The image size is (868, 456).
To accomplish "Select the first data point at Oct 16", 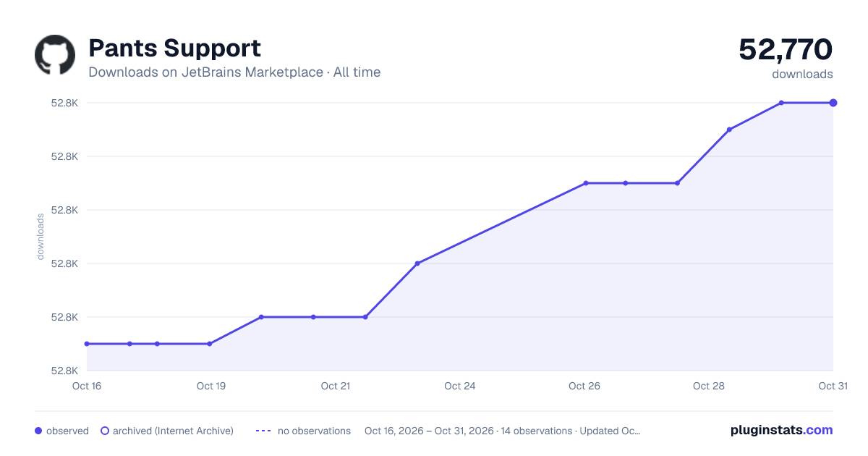I will [87, 344].
